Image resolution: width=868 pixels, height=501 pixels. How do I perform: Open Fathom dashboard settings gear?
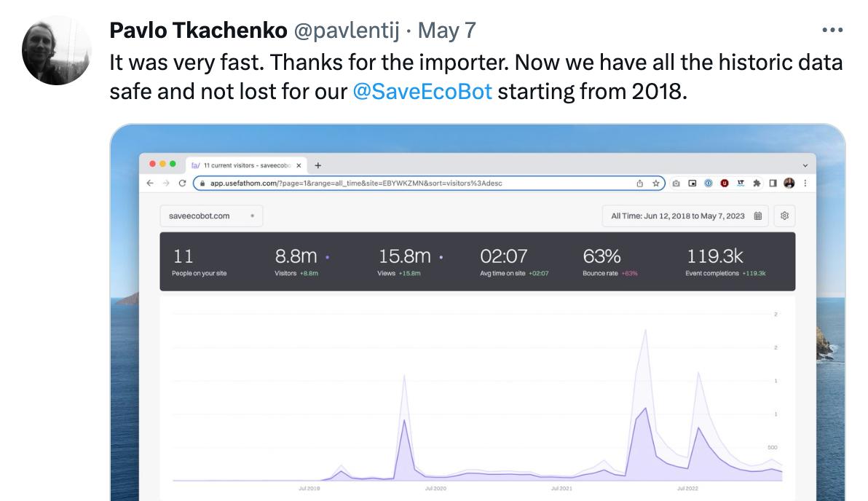784,216
